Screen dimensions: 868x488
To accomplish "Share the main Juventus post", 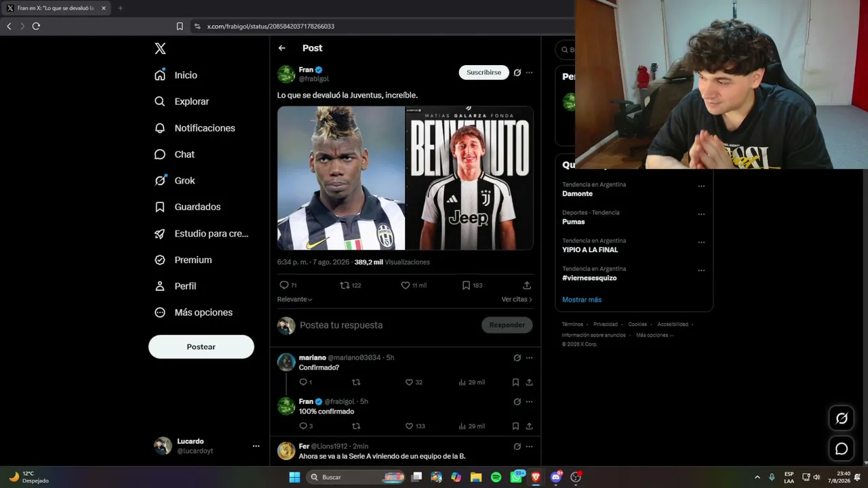I will coord(527,285).
